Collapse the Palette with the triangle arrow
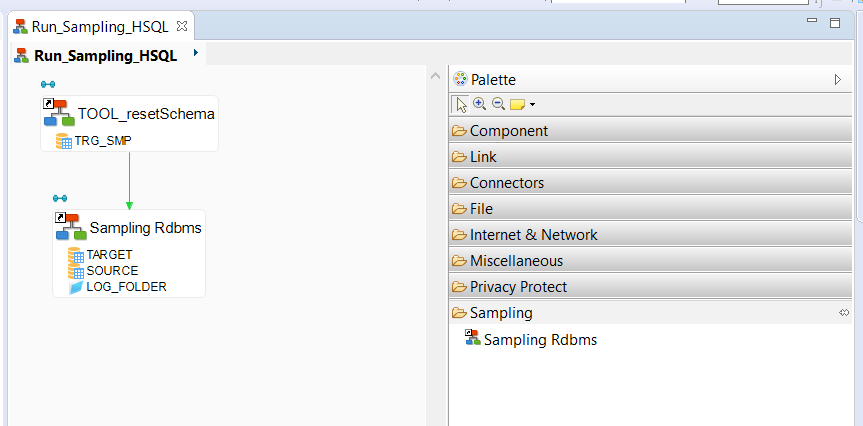This screenshot has width=863, height=426. (838, 80)
